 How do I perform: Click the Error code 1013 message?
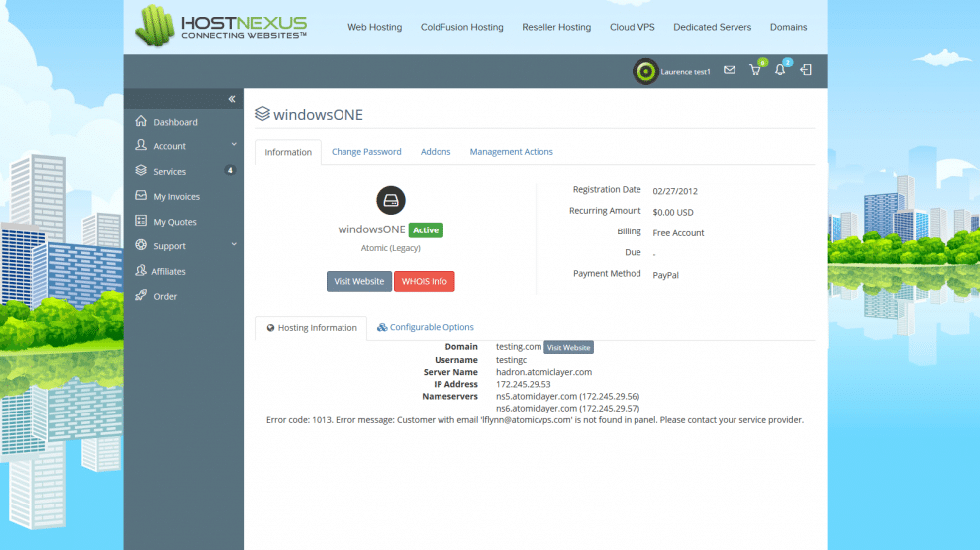pos(535,420)
